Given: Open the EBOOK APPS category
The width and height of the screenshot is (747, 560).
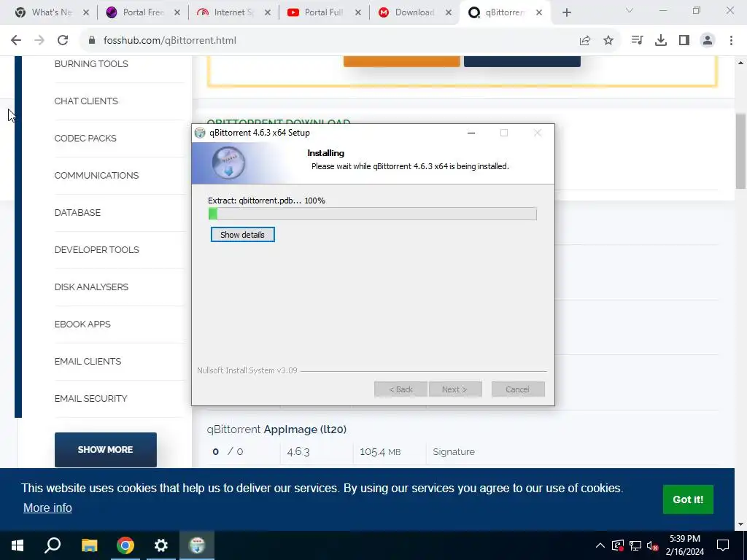Looking at the screenshot, I should 82,324.
